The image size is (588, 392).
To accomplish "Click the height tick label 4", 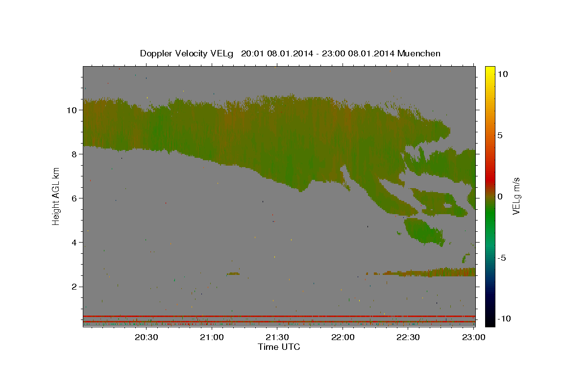I will pyautogui.click(x=74, y=242).
